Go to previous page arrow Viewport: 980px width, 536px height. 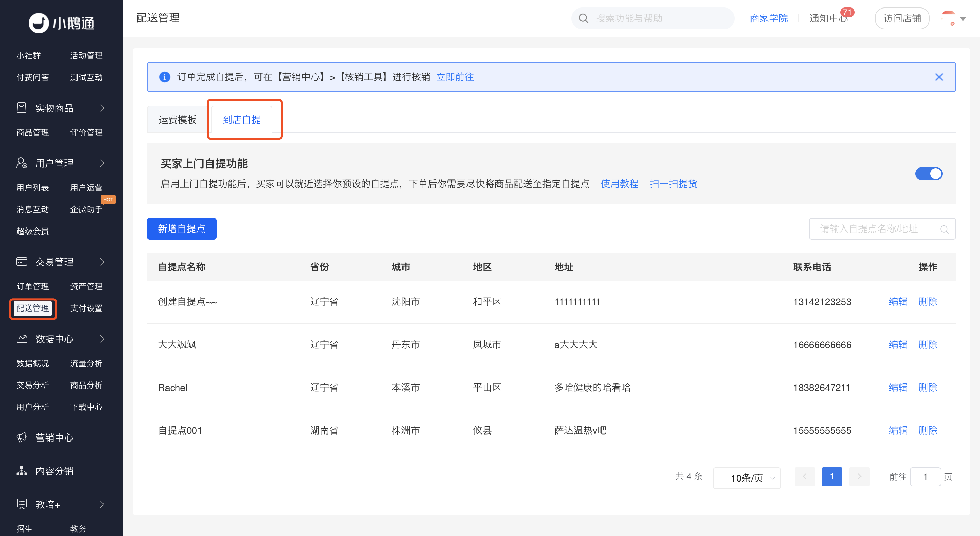(x=805, y=476)
